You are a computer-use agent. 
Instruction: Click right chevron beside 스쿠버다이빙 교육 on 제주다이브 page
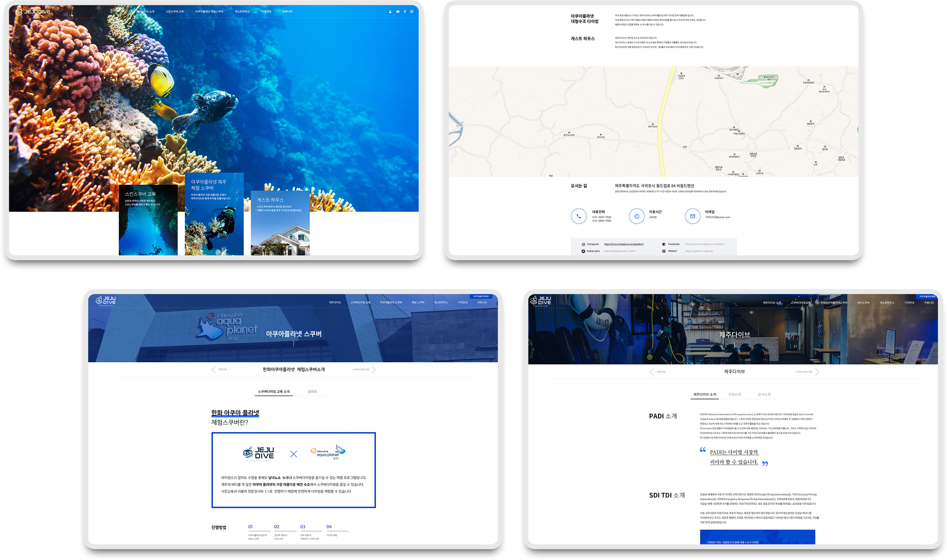click(817, 372)
